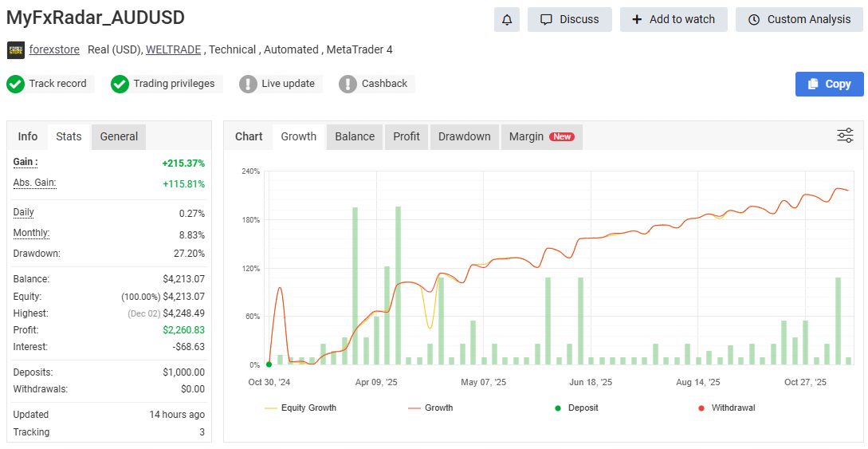
Task: Click the Daily label
Action: coord(23,212)
